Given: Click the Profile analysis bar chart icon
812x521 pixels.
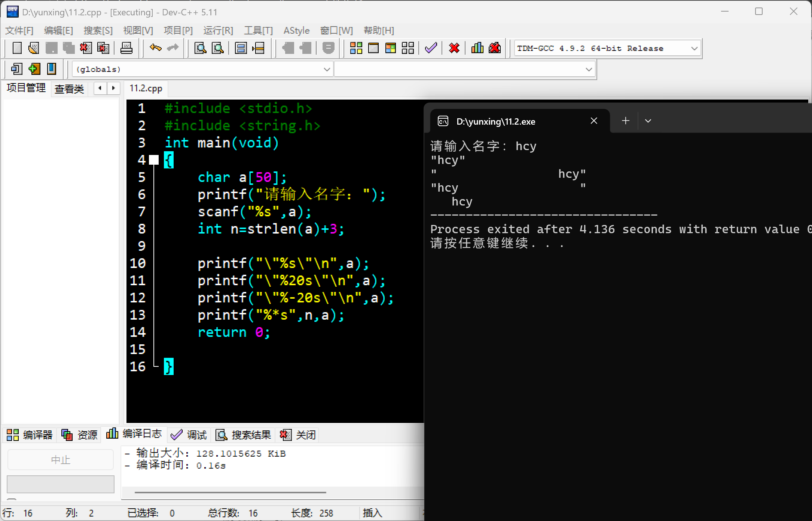Looking at the screenshot, I should pos(477,48).
